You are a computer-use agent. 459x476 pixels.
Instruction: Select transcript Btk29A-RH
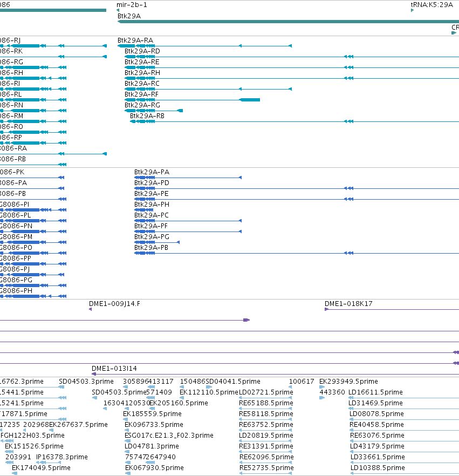pos(292,78)
